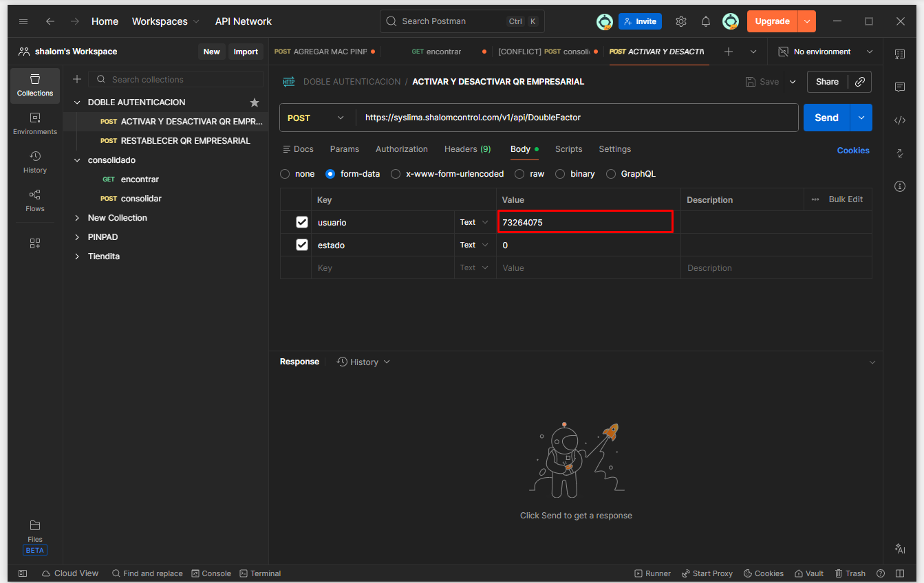Viewport: 924px width, 583px height.
Task: Click the settings gear icon
Action: [x=680, y=21]
